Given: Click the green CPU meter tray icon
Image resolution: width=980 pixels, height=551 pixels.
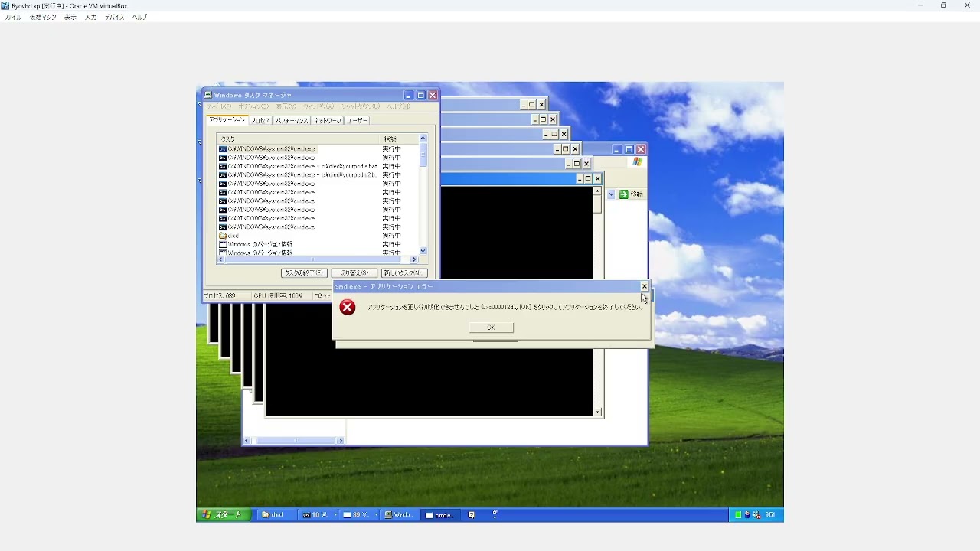Looking at the screenshot, I should [x=738, y=515].
